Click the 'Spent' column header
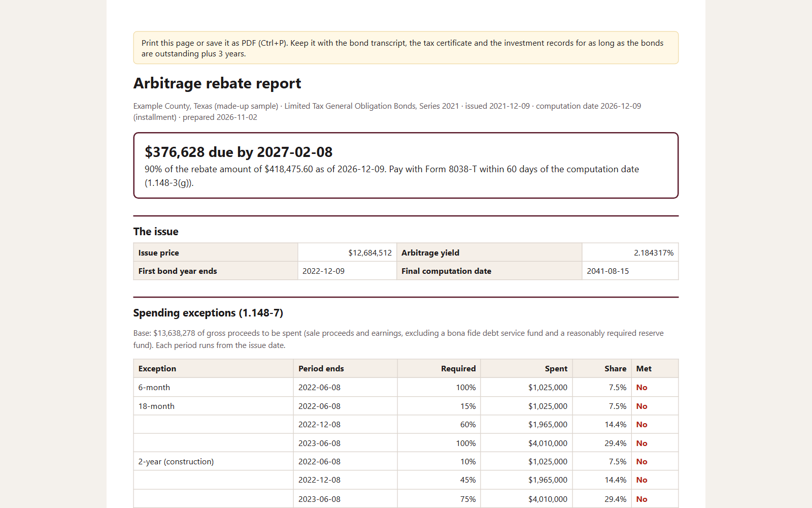The width and height of the screenshot is (812, 508). (x=527, y=368)
